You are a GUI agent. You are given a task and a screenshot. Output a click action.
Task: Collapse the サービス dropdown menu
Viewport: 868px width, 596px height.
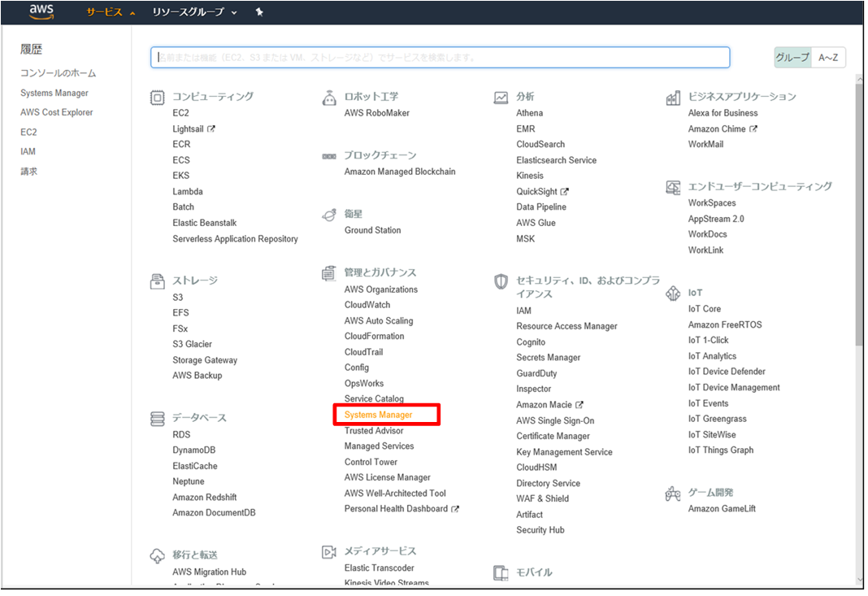111,12
